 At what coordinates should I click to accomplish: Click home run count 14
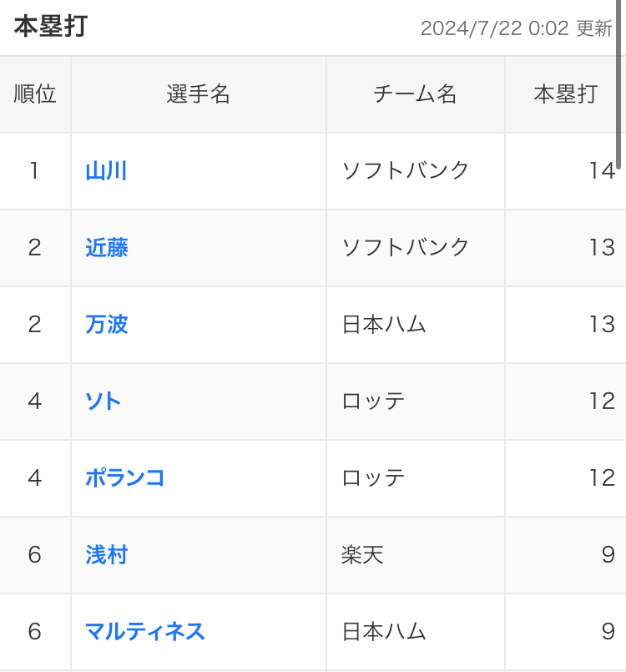(x=601, y=171)
